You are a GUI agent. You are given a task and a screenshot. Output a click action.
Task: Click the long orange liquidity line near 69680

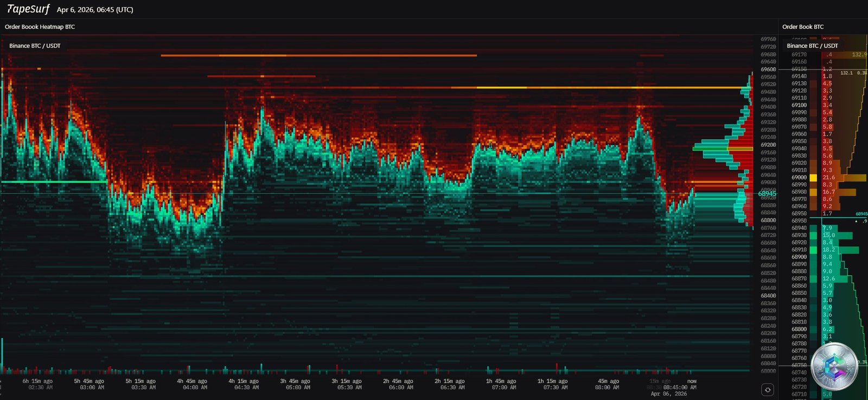[319, 55]
